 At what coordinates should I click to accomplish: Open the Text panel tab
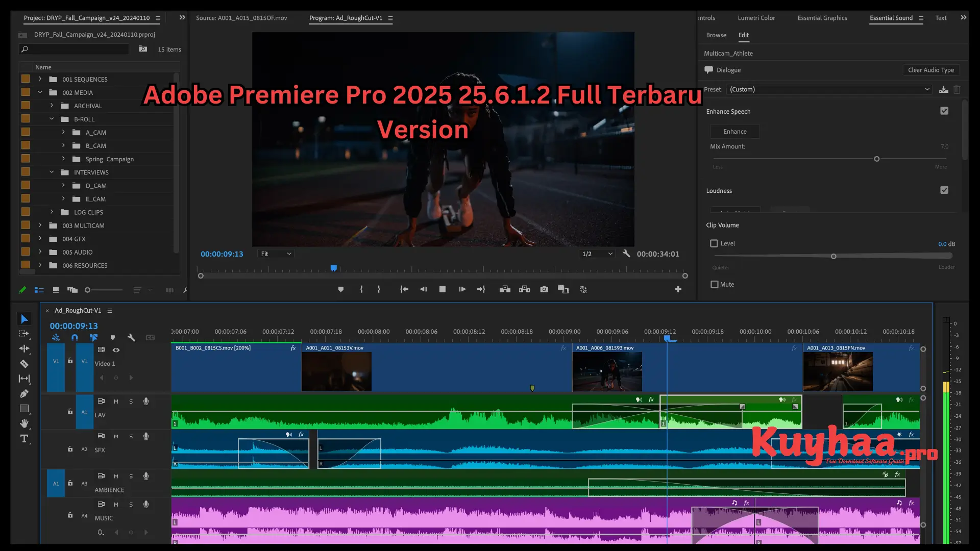tap(941, 18)
